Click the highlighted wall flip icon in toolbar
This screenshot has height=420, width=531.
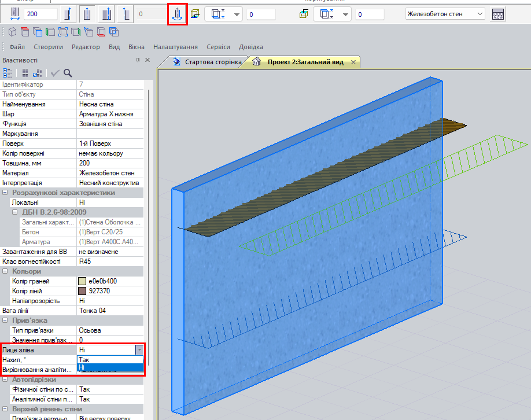click(178, 14)
